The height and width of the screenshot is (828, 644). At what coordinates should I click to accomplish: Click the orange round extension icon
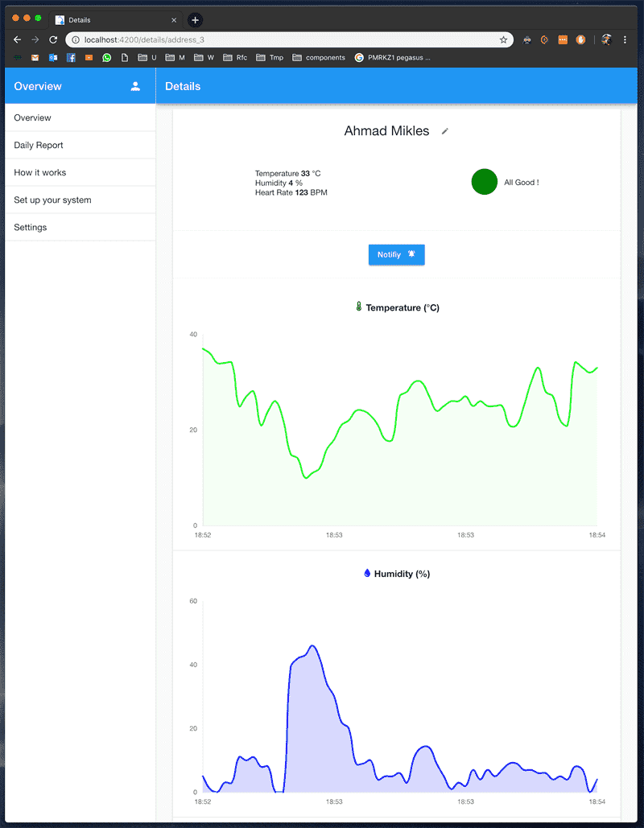580,39
